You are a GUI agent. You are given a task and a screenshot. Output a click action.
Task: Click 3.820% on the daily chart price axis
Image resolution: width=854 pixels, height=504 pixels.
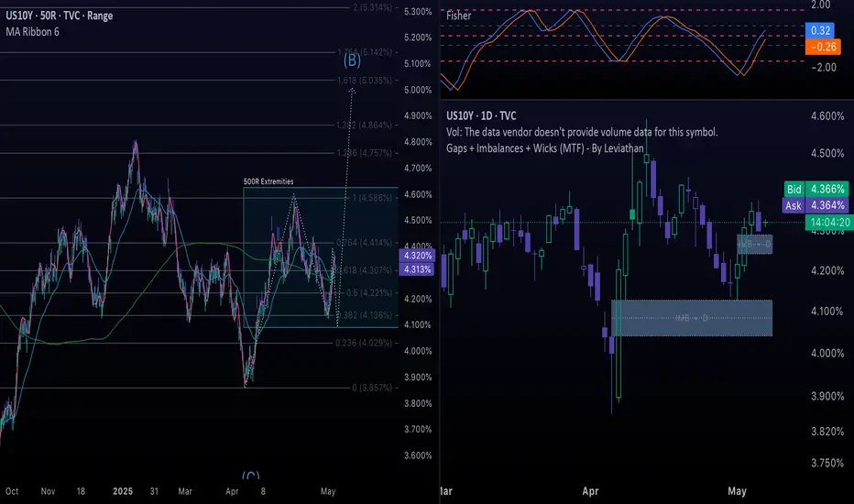(827, 431)
